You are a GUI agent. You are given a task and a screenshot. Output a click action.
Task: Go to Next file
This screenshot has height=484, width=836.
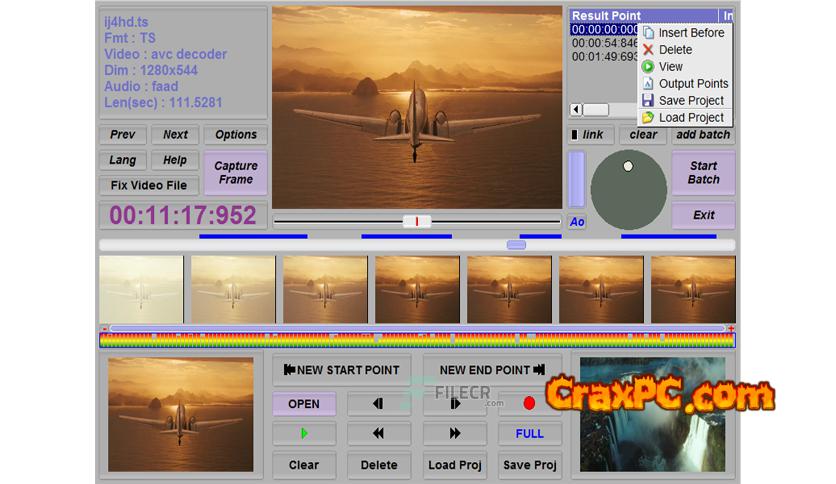coord(175,134)
